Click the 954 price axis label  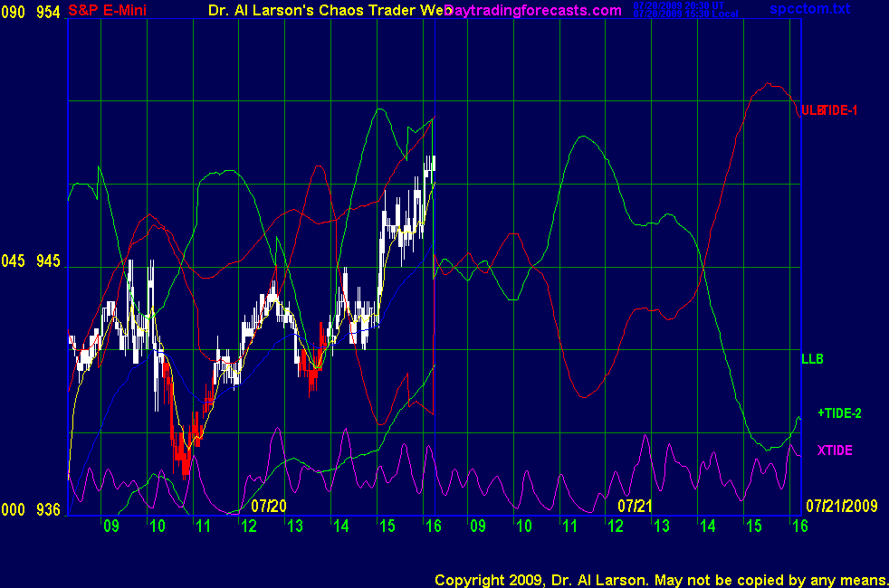48,10
